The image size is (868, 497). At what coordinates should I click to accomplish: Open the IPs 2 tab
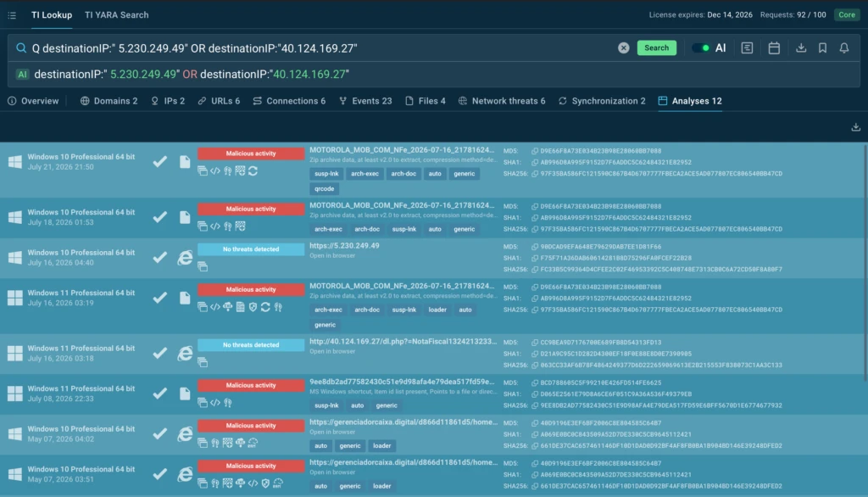pyautogui.click(x=169, y=101)
